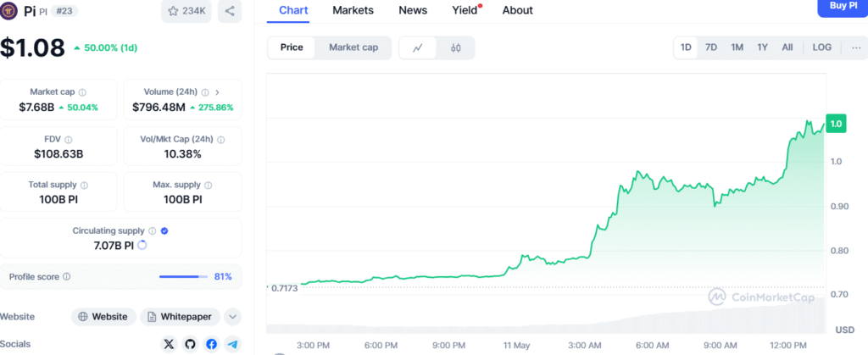Click the verified badge by Circulating supply
868x355 pixels.
164,231
